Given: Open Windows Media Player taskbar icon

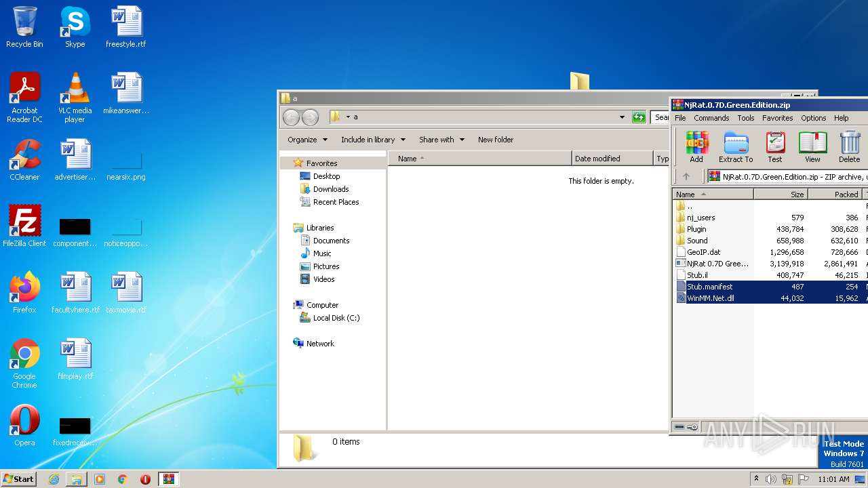Looking at the screenshot, I should (x=100, y=479).
